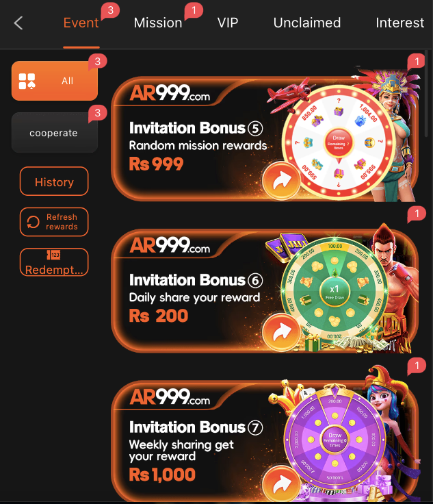The width and height of the screenshot is (433, 504).
Task: Tap share arrow on Invitation Bonus 7
Action: coord(282,483)
